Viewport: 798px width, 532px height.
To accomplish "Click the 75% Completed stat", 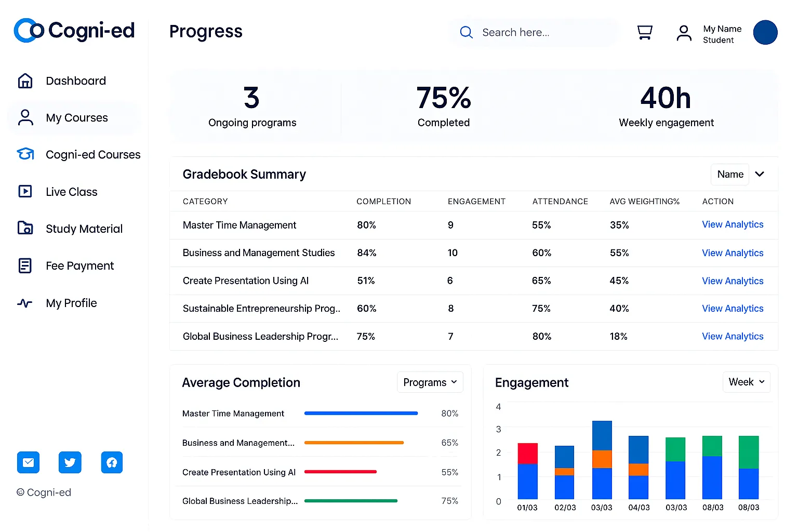I will (444, 107).
